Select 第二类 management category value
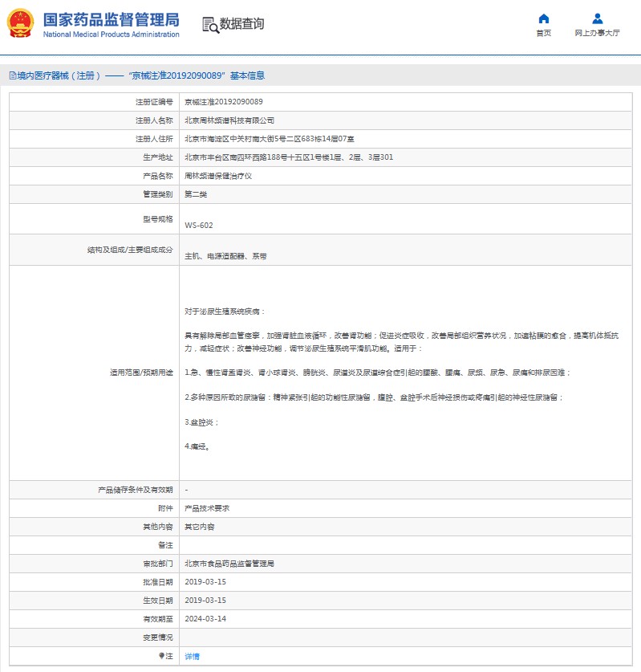Screen dimensions: 641x672 (x=196, y=194)
